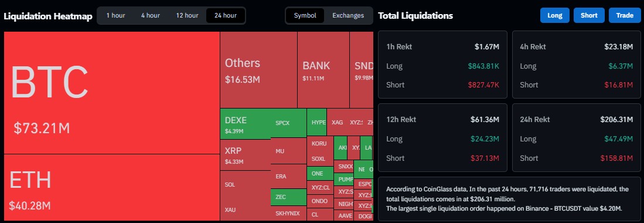Screen dimensions: 644x223
Task: Select the green ZEC tile
Action: click(x=288, y=197)
